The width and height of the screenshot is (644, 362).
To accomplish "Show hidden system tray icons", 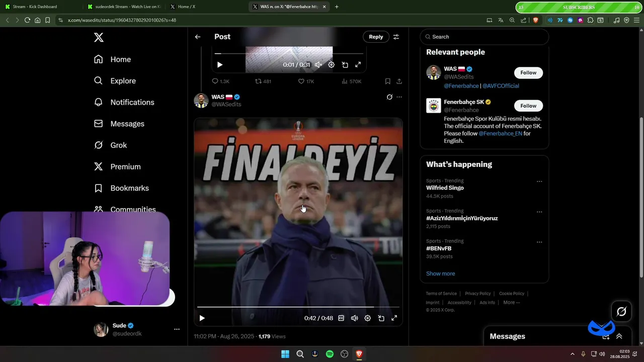I will point(572,354).
